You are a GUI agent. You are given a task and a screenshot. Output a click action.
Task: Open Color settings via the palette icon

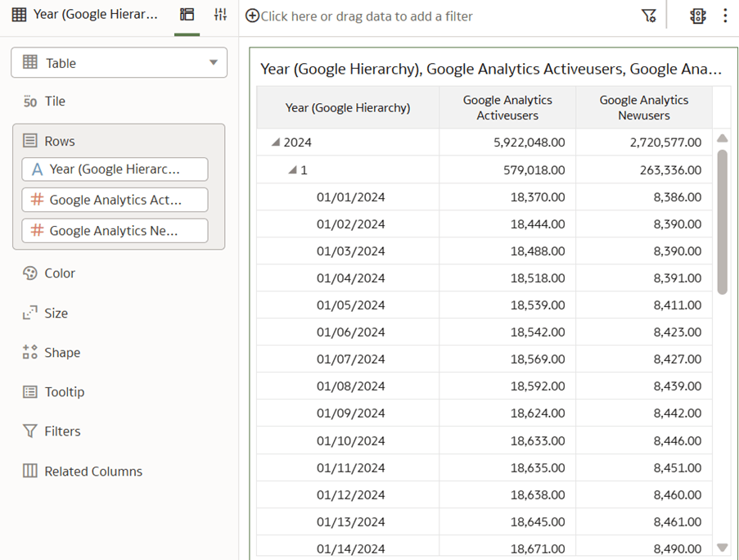point(30,273)
